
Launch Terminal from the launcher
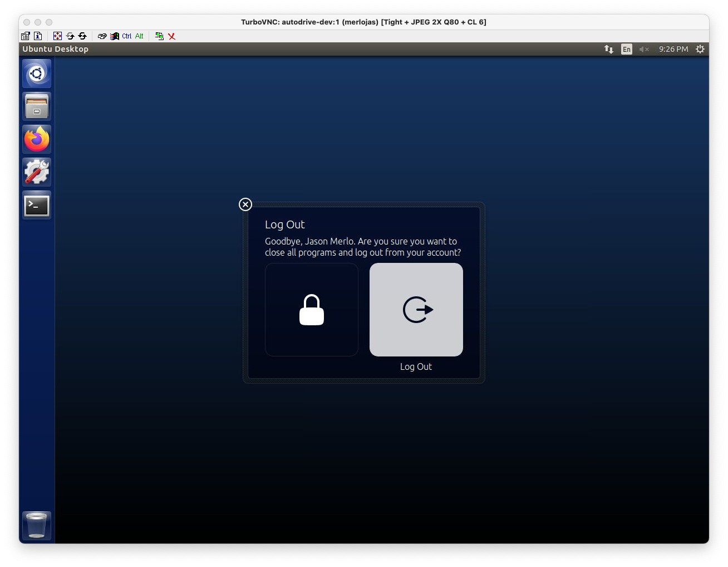[x=37, y=205]
